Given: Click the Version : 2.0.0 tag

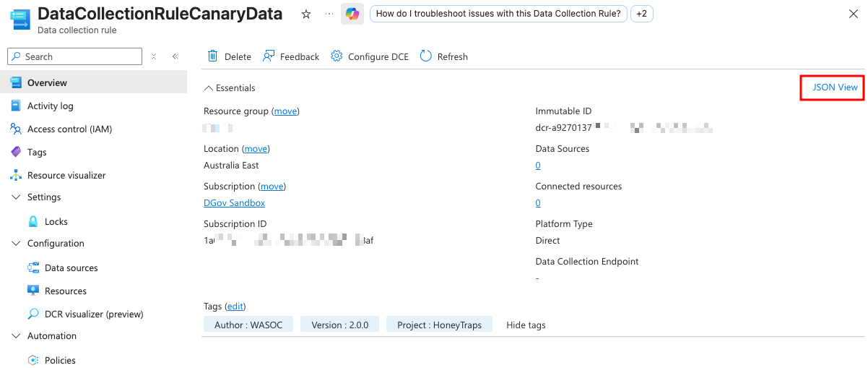Looking at the screenshot, I should (340, 325).
